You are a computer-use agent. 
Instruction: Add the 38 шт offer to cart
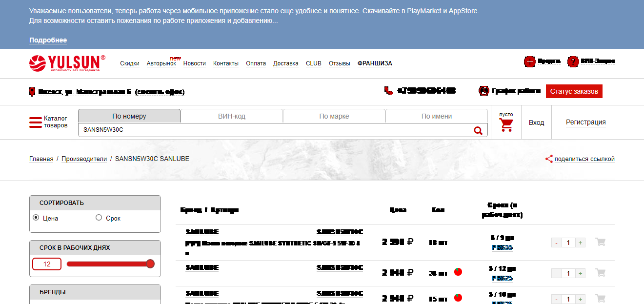601,273
